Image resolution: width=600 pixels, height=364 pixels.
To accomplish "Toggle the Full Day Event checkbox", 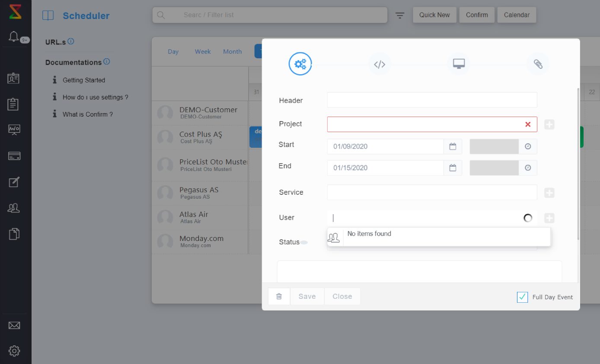I will point(523,297).
